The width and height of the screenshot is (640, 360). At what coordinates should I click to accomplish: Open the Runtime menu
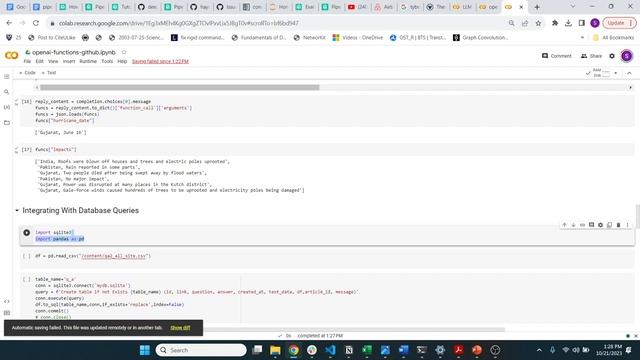coord(88,61)
